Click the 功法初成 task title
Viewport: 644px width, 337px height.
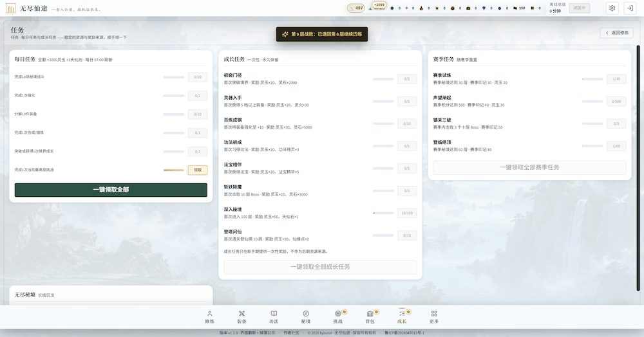(x=233, y=142)
